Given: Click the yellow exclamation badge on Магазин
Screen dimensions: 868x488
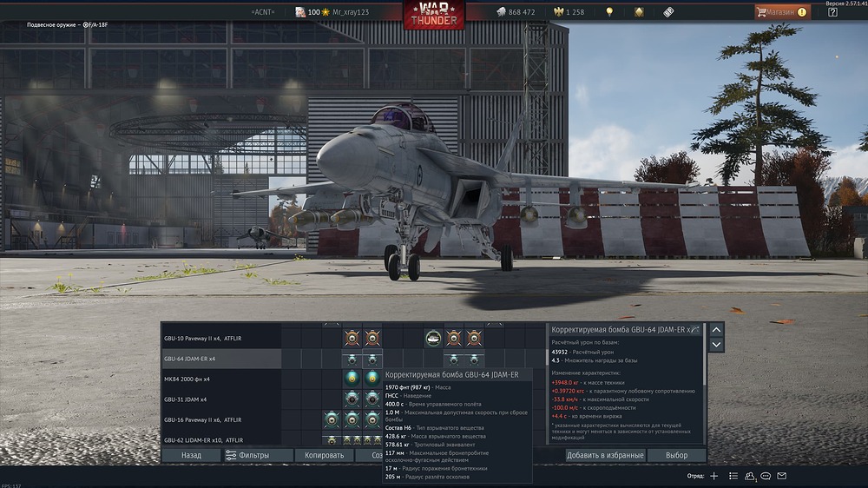Looking at the screenshot, I should (x=802, y=11).
